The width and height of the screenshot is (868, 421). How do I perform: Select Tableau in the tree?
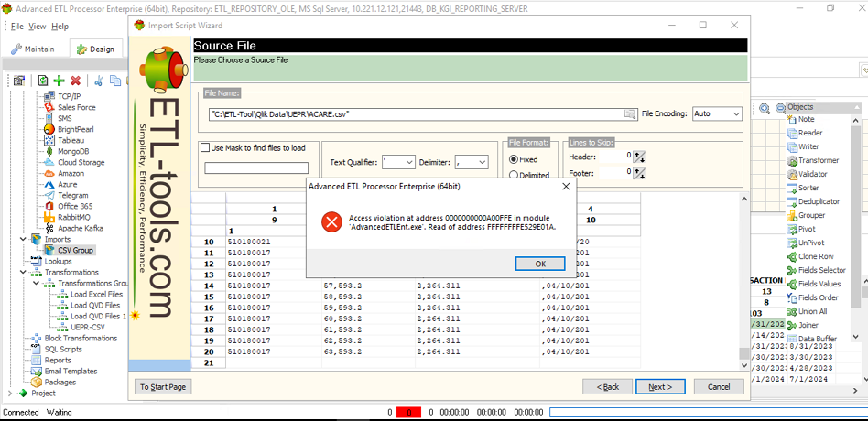[x=71, y=141]
